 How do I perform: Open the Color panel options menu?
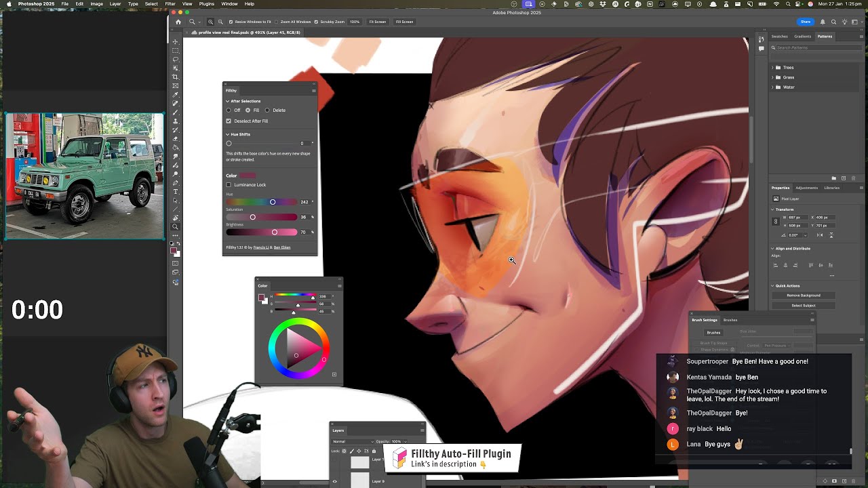tap(339, 285)
